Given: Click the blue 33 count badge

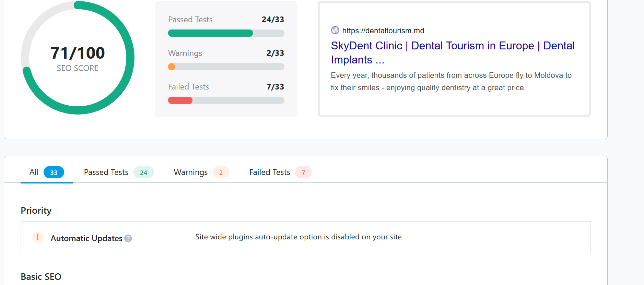Looking at the screenshot, I should tap(54, 173).
